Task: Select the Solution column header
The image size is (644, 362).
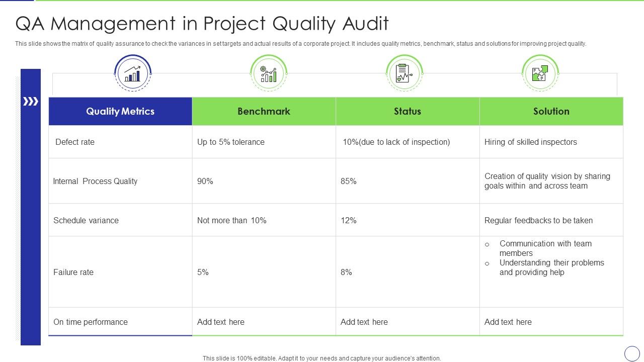Action: coord(551,111)
